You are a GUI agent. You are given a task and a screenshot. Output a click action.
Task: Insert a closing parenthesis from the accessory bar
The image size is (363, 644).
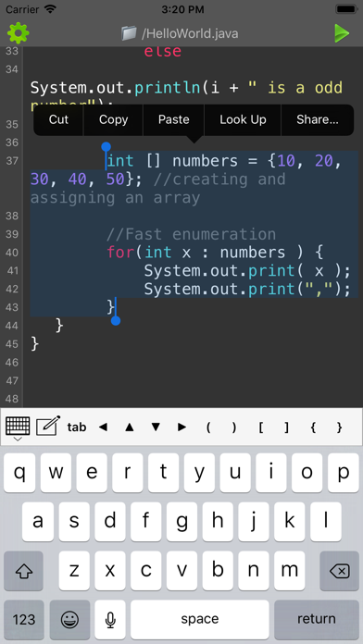click(x=234, y=427)
